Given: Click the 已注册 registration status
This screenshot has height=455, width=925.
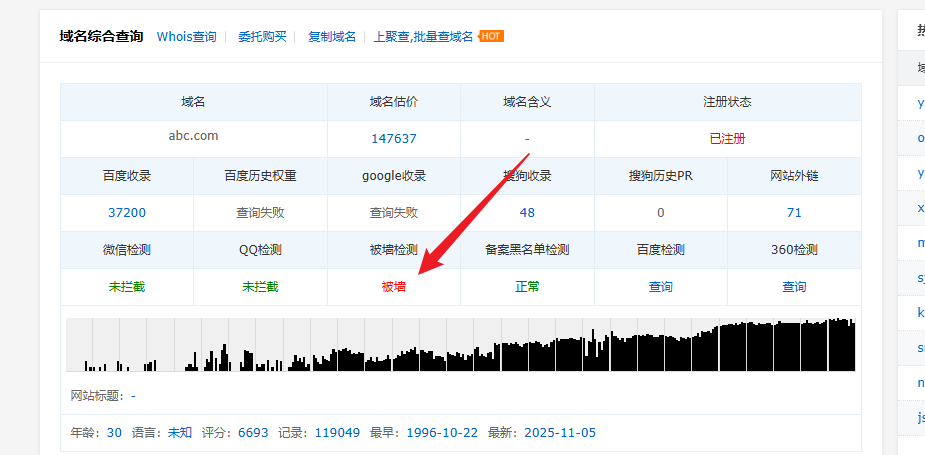Looking at the screenshot, I should click(727, 139).
